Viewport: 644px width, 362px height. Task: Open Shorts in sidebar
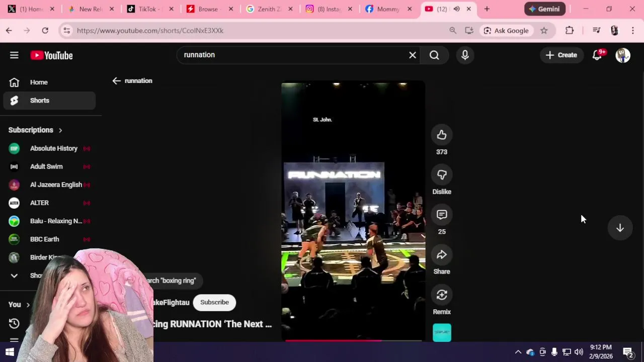point(49,101)
